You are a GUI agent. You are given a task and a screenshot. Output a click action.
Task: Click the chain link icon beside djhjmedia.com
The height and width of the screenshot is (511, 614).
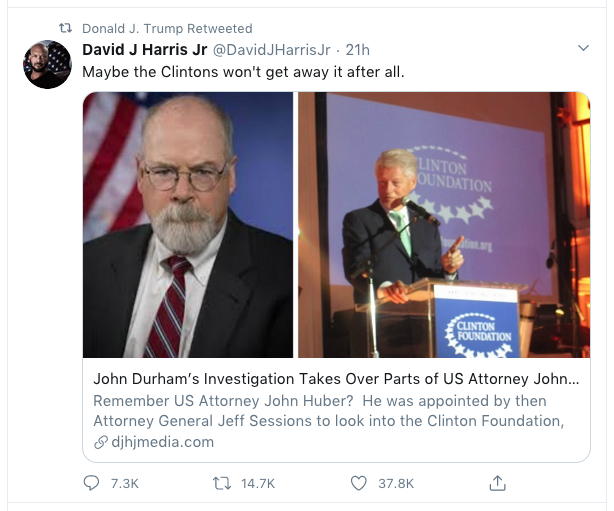[x=100, y=441]
